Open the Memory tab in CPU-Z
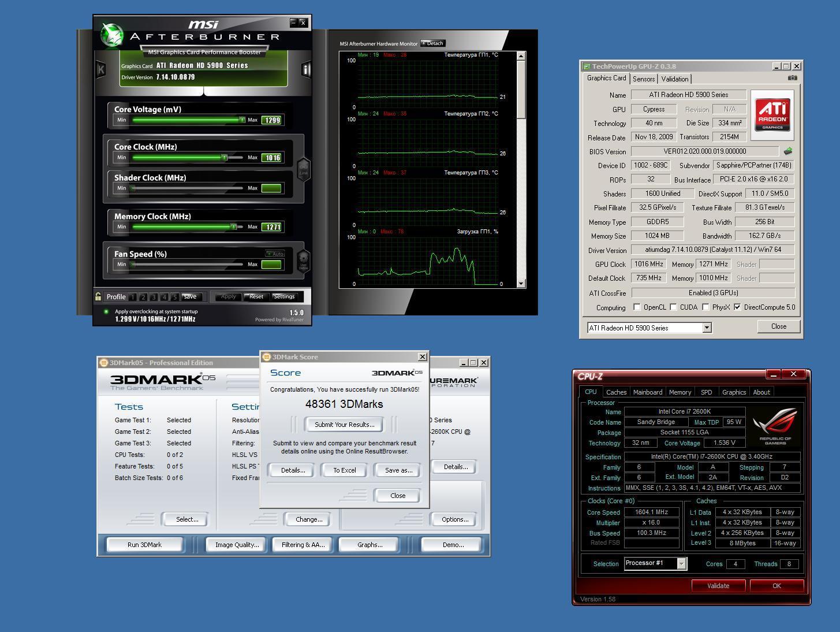840x632 pixels. click(x=680, y=392)
